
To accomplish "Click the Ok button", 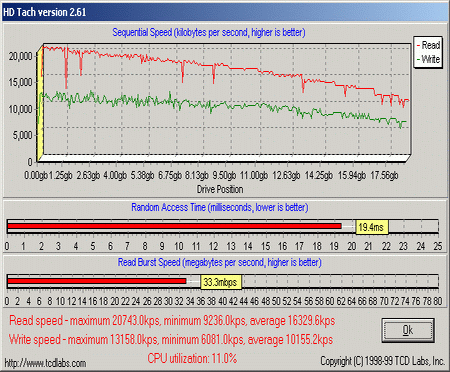I will [x=408, y=330].
